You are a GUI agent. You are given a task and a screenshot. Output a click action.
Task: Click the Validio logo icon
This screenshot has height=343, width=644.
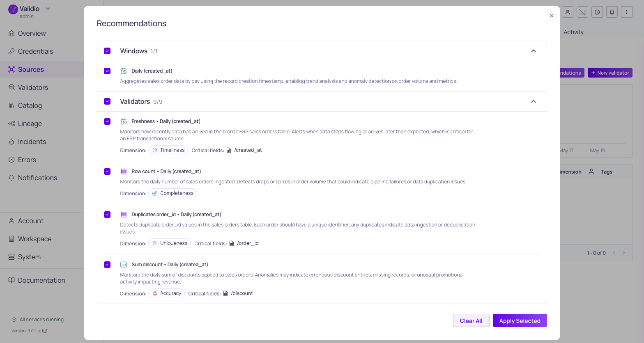[x=13, y=9]
